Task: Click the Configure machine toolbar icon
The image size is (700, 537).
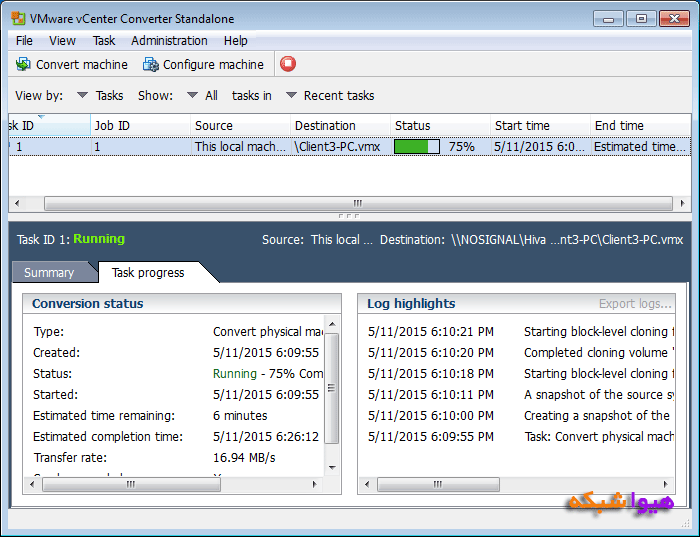Action: [x=150, y=64]
